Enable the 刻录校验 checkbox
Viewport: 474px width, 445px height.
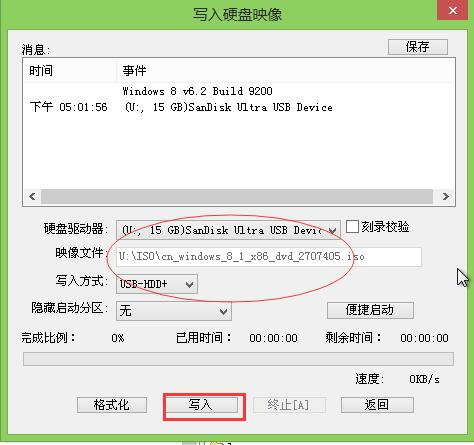[352, 227]
